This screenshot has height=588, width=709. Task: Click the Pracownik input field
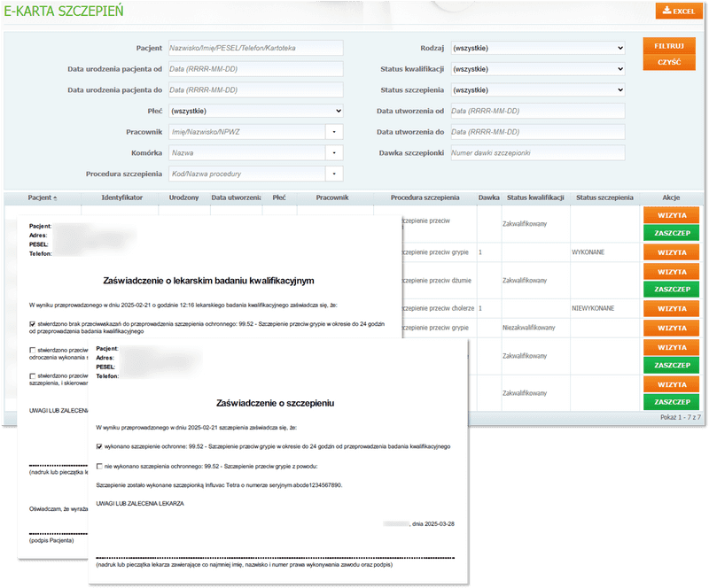tap(247, 132)
